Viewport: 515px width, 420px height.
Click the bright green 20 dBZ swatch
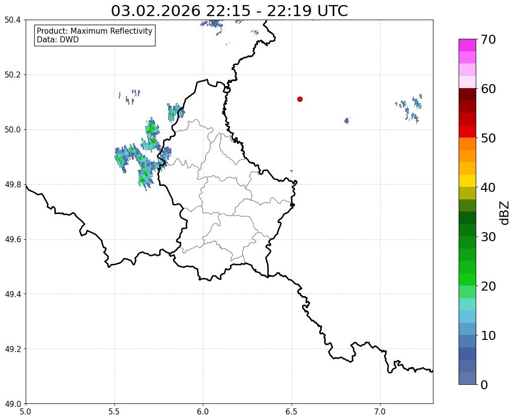point(467,279)
